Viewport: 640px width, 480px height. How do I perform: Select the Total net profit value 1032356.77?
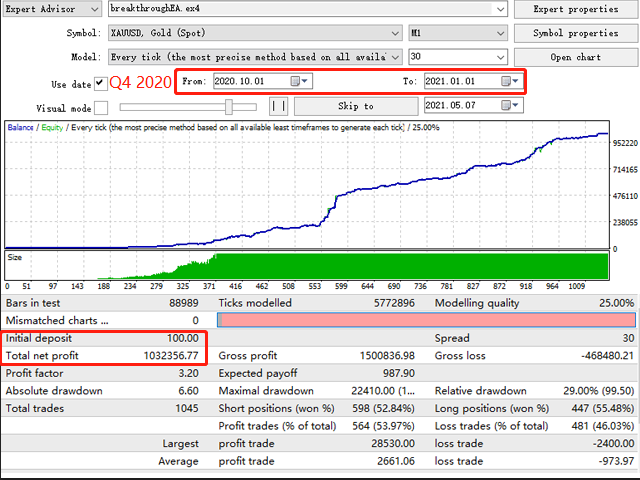point(171,356)
